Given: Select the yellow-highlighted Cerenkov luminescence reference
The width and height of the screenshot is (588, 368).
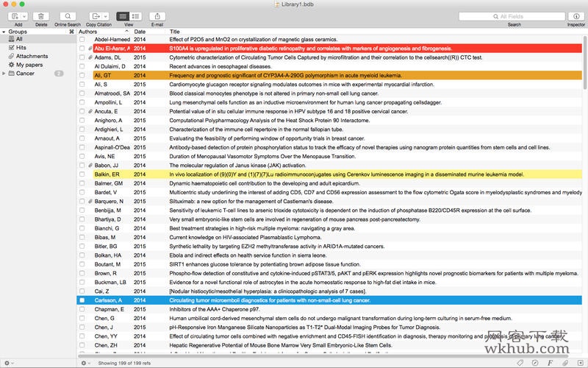Looking at the screenshot, I should [337, 174].
